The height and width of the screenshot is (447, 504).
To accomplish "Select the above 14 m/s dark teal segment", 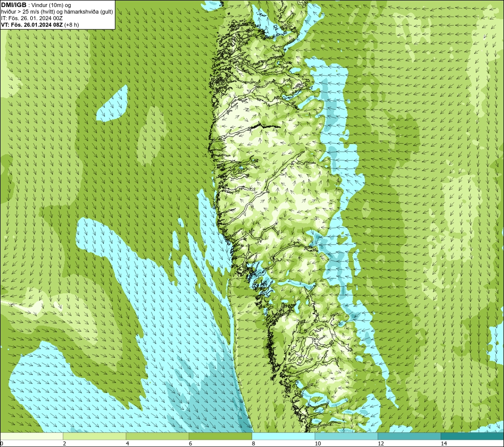I will click(x=473, y=436).
